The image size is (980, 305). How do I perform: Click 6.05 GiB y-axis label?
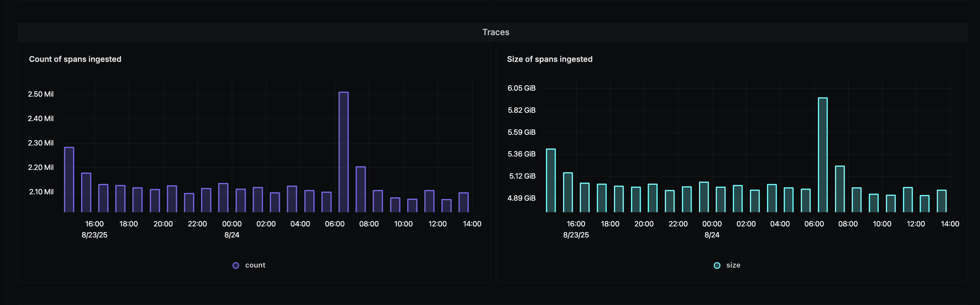(521, 88)
